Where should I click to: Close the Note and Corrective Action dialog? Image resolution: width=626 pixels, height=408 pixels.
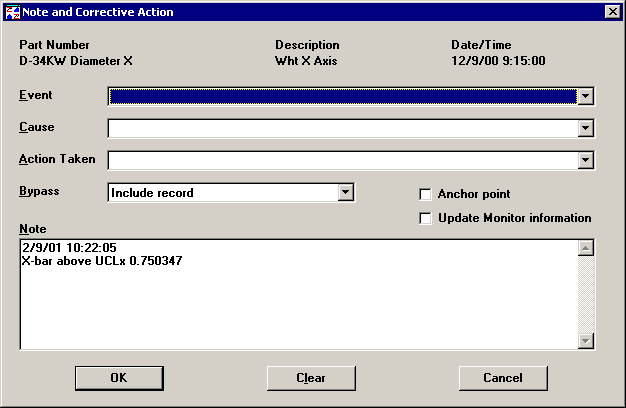(x=612, y=12)
